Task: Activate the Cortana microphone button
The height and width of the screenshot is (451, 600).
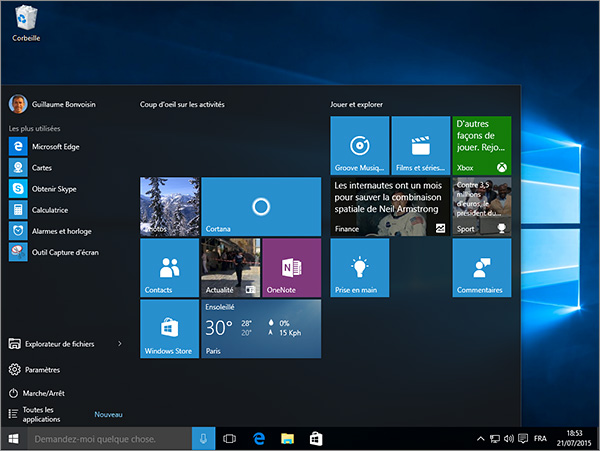Action: point(203,439)
